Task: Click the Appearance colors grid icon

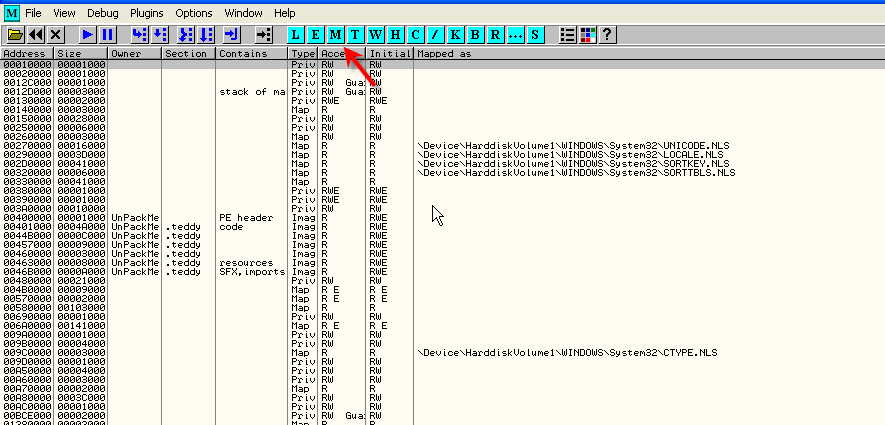Action: click(x=587, y=34)
